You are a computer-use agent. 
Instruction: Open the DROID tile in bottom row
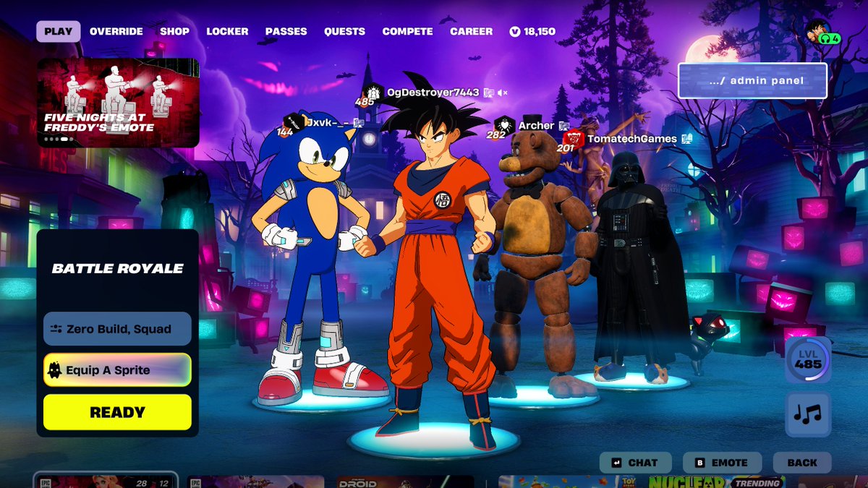[405, 481]
